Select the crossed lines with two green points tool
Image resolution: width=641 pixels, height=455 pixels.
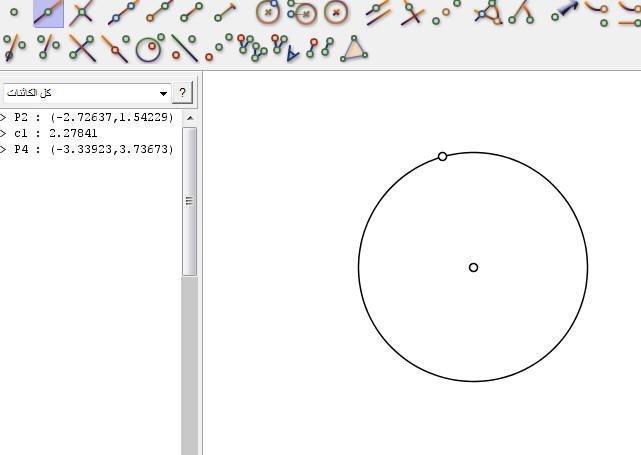pos(82,48)
